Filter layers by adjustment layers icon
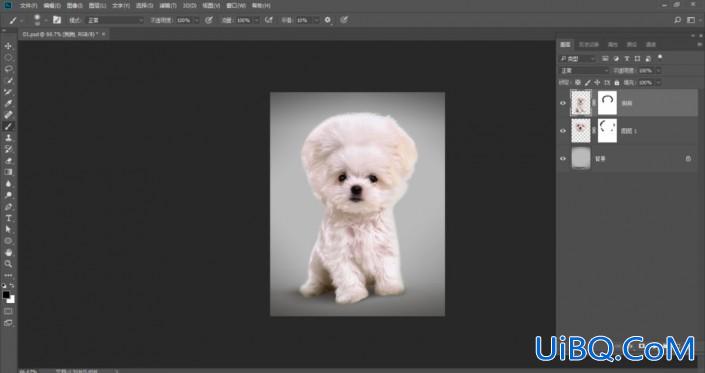 (616, 59)
